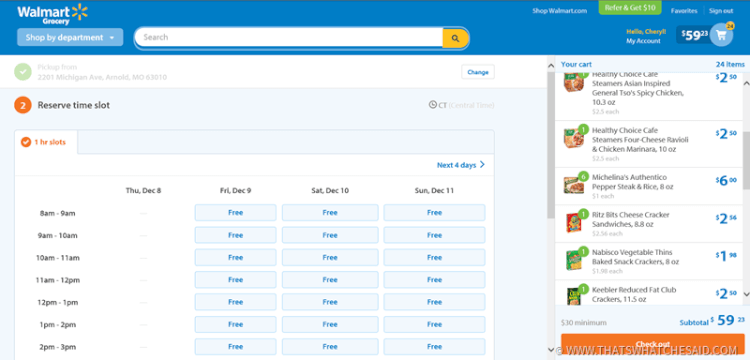Open Nabisco Vegetable Thins thumbnail

[x=574, y=260]
